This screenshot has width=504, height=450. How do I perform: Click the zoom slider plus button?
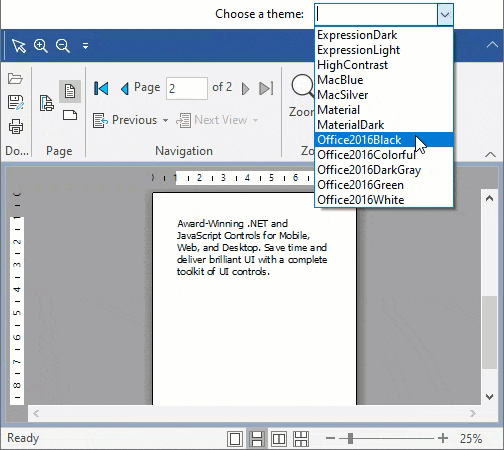(443, 438)
